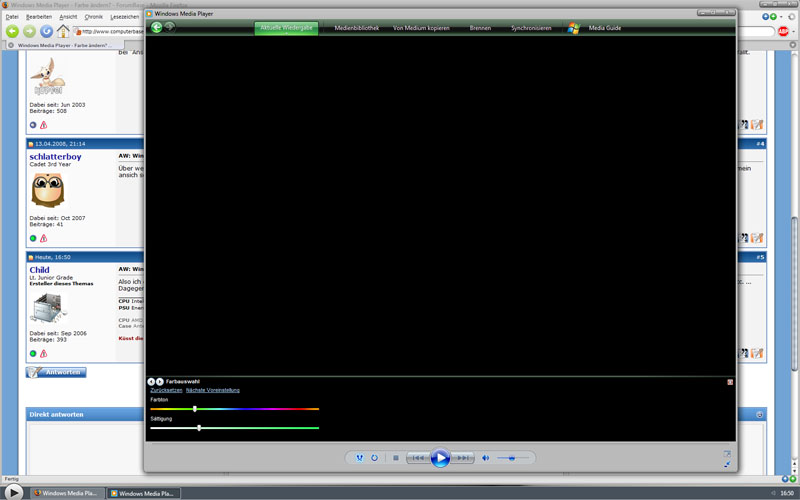Switch to Firefox taskbar button
800x500 pixels.
click(x=67, y=493)
